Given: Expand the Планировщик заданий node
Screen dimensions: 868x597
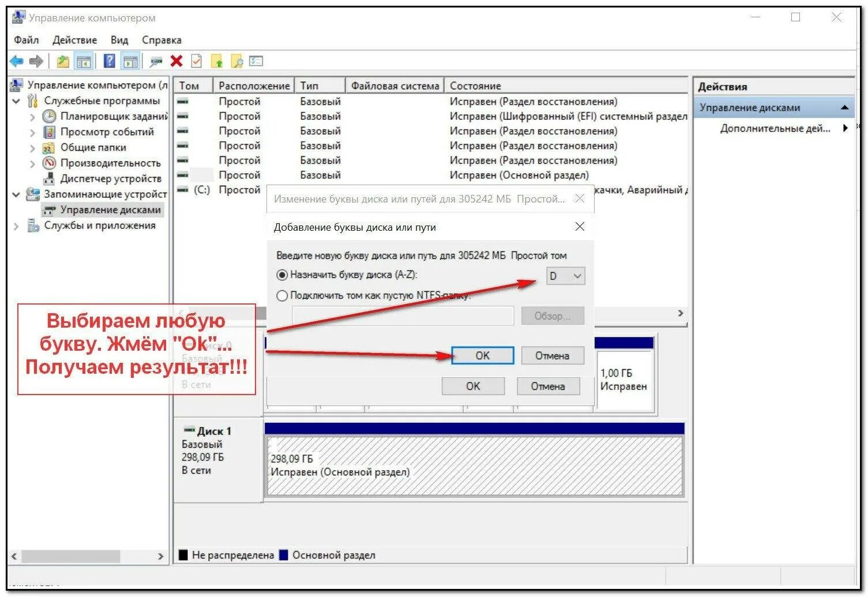Looking at the screenshot, I should 32,117.
